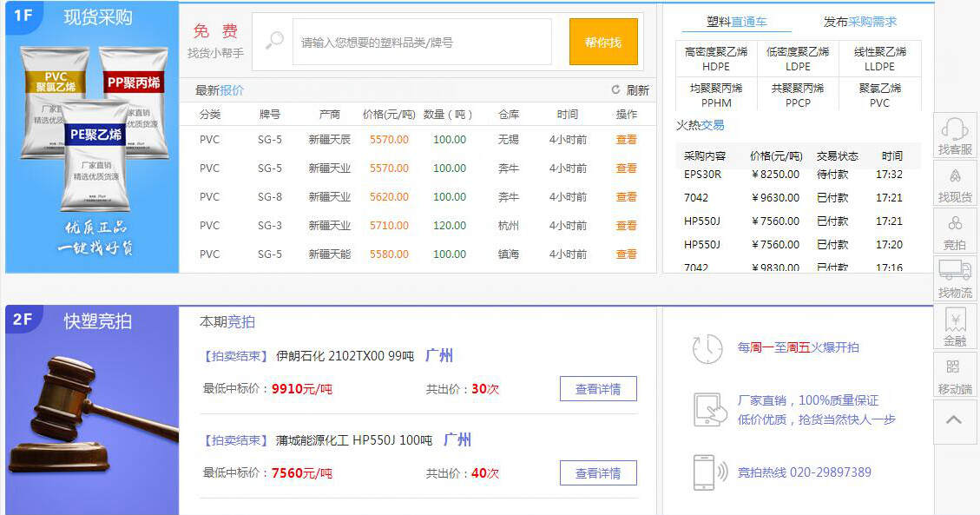This screenshot has width=980, height=515.
Task: Switch to the 塑料直通车 tab
Action: point(736,22)
